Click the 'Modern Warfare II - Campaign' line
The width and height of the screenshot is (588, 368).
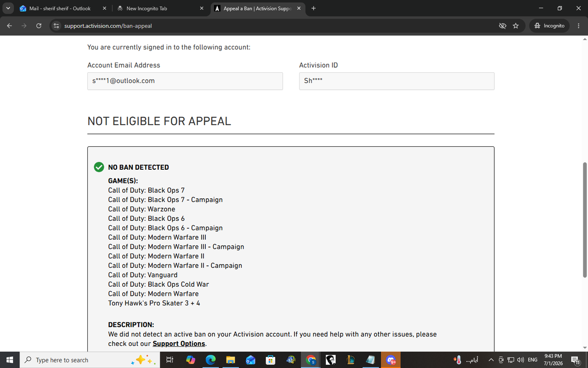point(175,265)
